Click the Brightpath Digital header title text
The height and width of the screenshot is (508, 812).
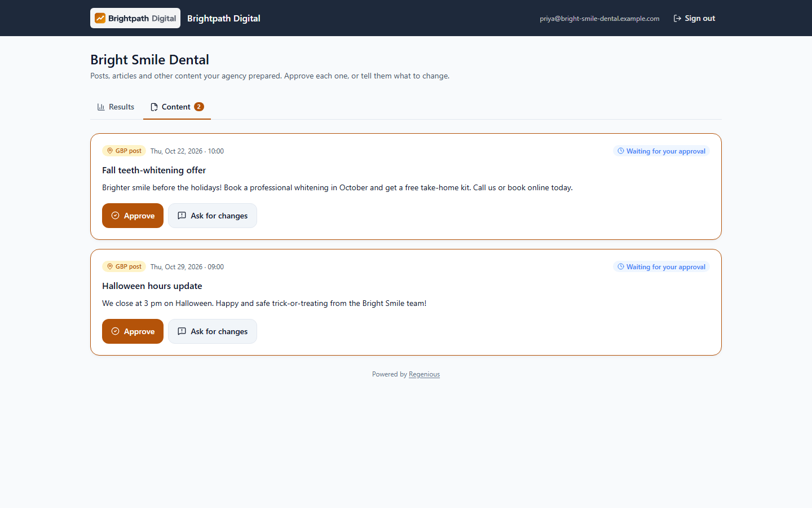[224, 18]
